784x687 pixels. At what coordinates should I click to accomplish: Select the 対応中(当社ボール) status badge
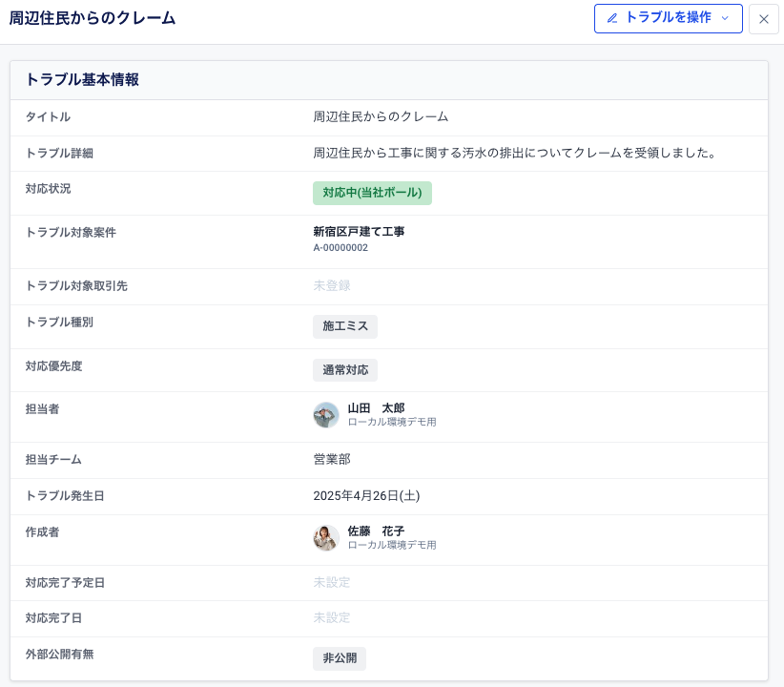(x=372, y=193)
